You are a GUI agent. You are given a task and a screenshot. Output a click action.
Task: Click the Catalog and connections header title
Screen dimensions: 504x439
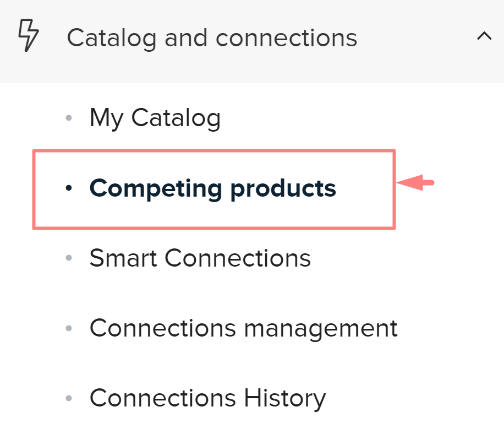[x=212, y=38]
